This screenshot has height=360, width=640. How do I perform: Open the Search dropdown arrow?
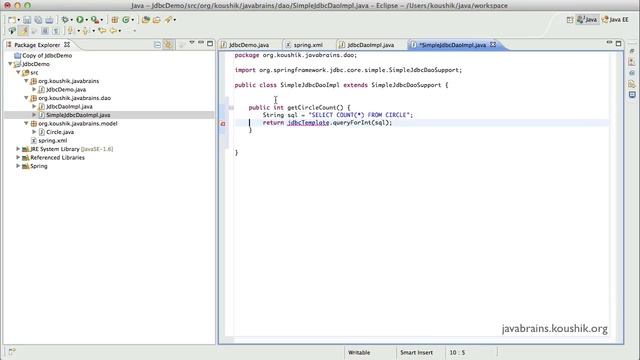175,20
